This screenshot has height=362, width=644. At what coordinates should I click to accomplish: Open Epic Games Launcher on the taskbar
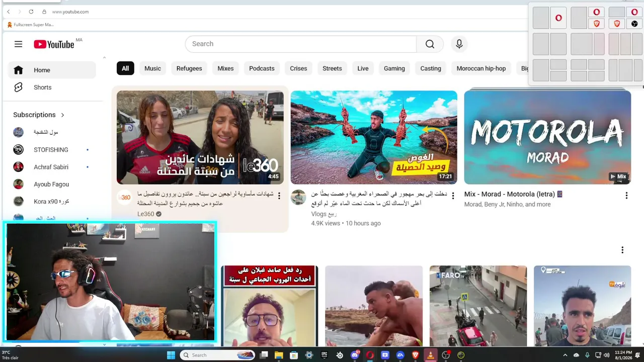325,355
